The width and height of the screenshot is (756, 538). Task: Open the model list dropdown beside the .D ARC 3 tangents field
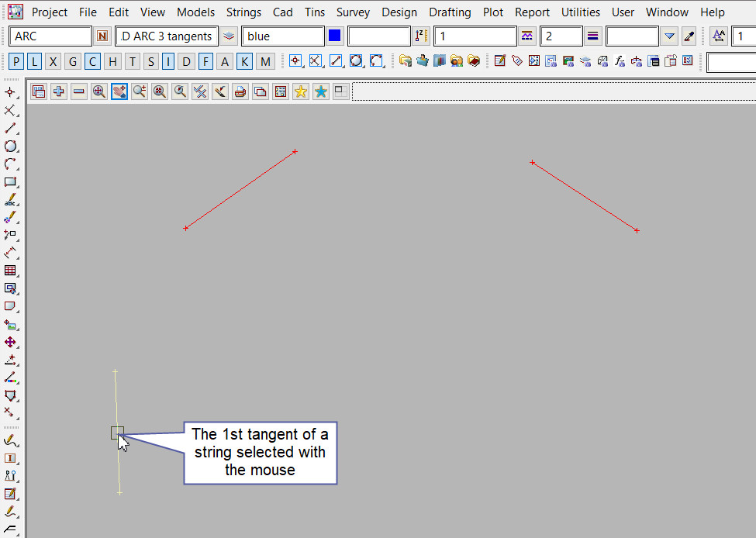(229, 36)
